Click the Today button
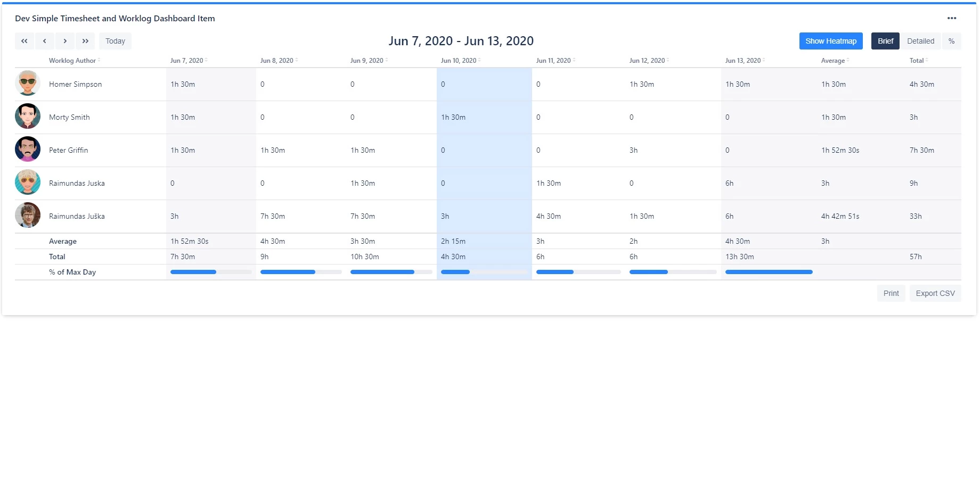The height and width of the screenshot is (479, 980). (x=115, y=41)
